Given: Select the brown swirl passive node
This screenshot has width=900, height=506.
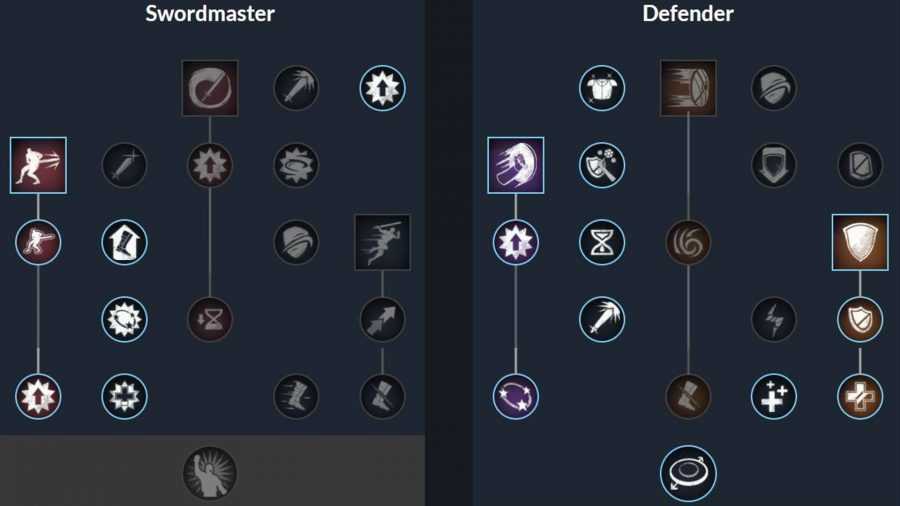Looking at the screenshot, I should point(688,242).
